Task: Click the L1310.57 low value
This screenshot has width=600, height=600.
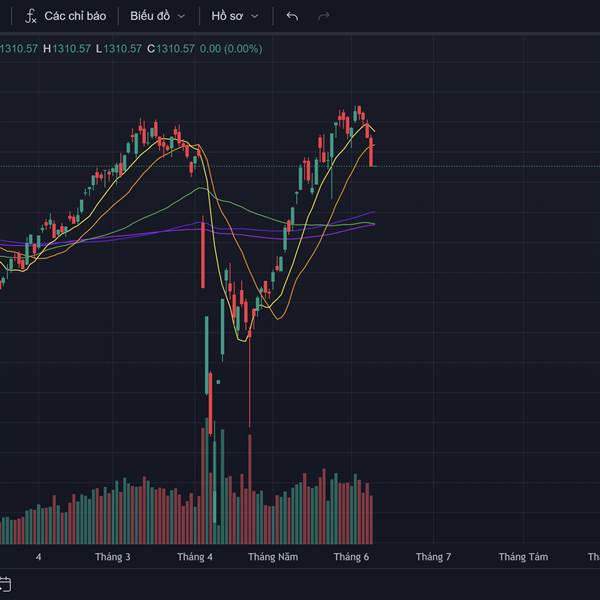Action: tap(119, 49)
